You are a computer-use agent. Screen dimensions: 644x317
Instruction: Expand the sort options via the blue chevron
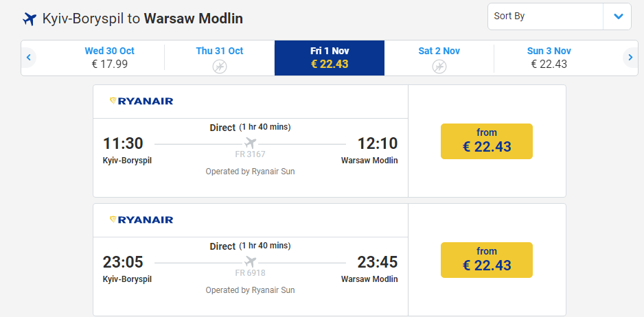(x=619, y=16)
